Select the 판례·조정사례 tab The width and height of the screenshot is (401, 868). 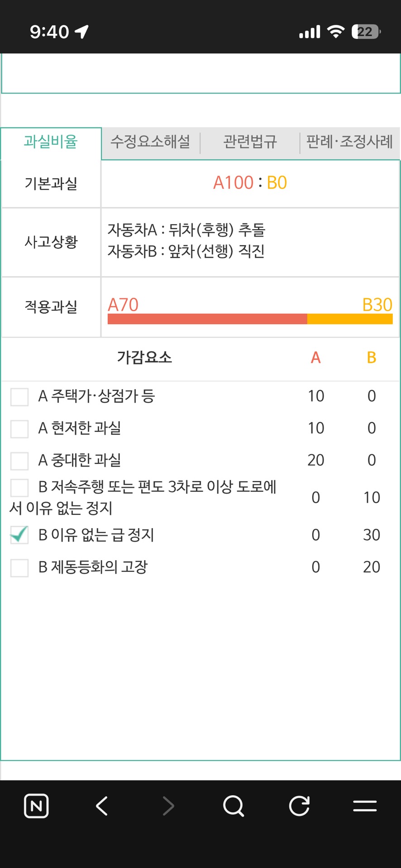349,142
